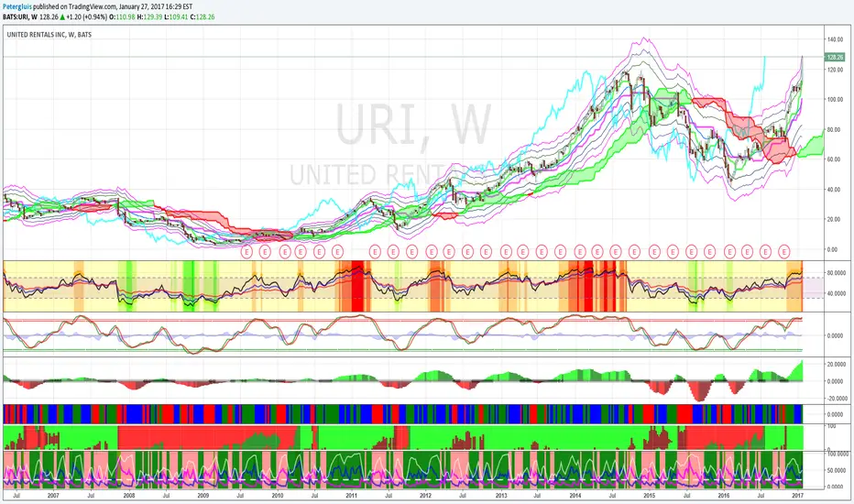This screenshot has height=504, width=854.
Task: Click the 2011 time axis label
Action: point(351,495)
